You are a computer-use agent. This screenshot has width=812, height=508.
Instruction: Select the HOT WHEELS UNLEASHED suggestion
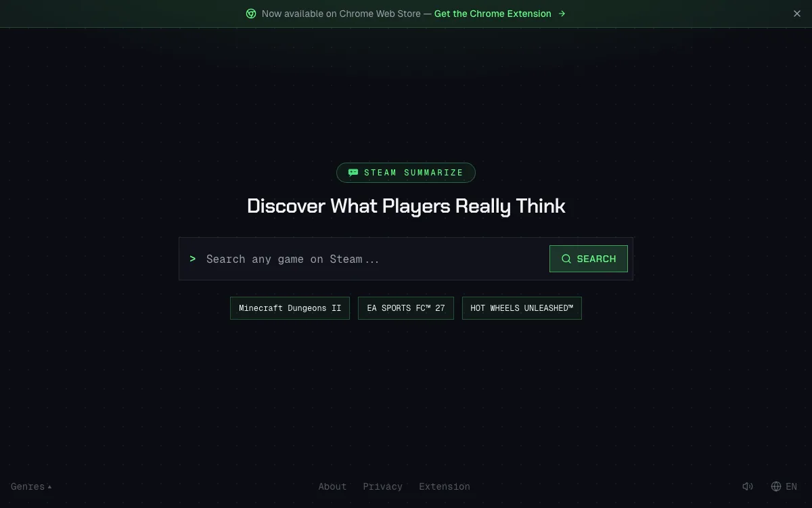click(x=522, y=308)
